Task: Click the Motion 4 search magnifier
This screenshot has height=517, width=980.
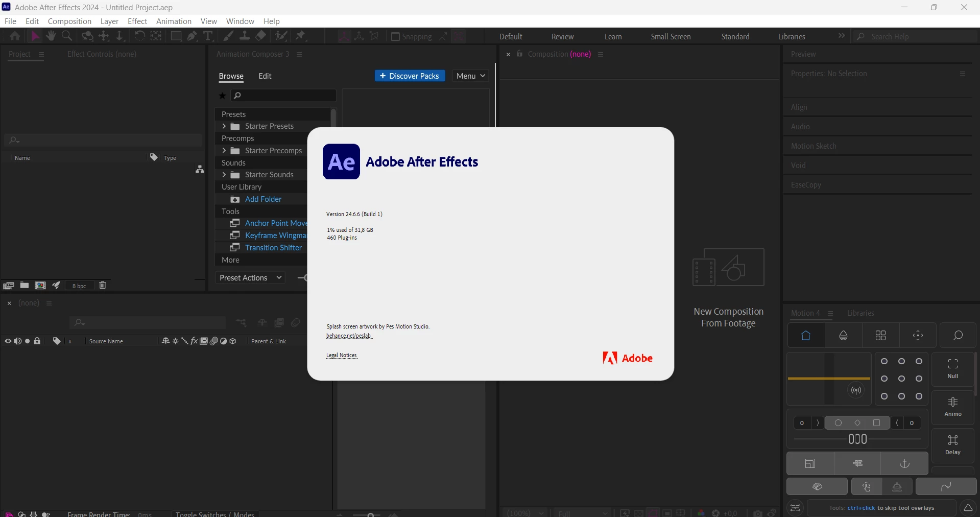Action: coord(958,336)
